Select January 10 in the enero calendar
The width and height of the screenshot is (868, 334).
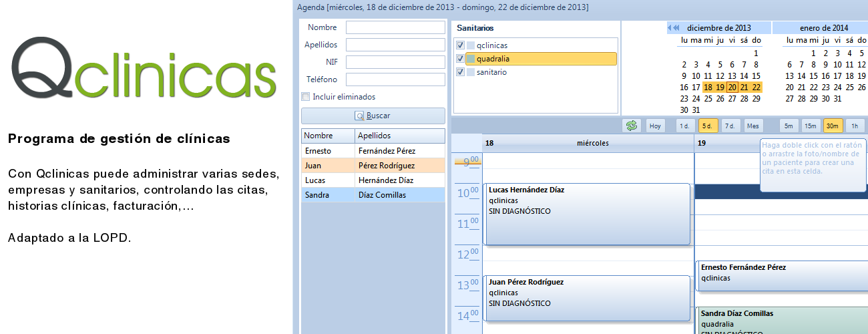(x=838, y=65)
